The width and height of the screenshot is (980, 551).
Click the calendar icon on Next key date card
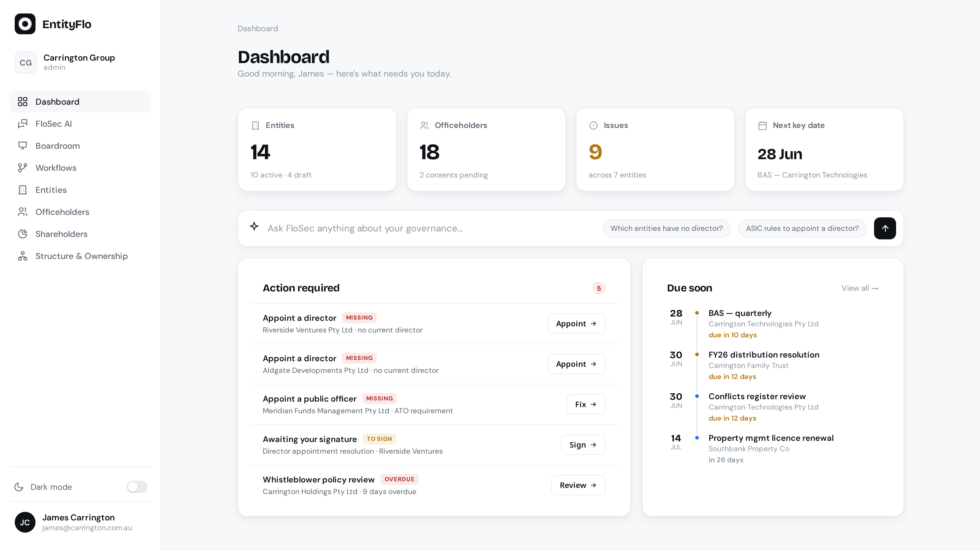pyautogui.click(x=762, y=126)
